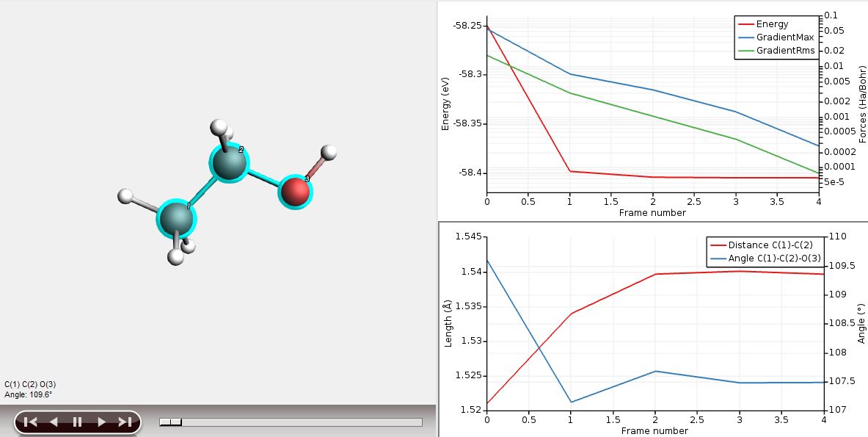Image resolution: width=868 pixels, height=437 pixels.
Task: Click the Length (Å) axis label
Action: (448, 323)
